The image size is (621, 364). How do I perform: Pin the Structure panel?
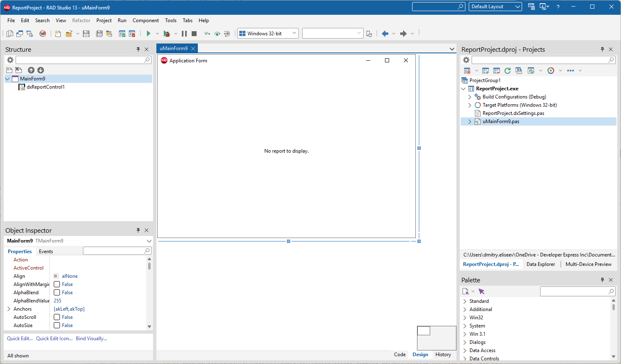[138, 49]
